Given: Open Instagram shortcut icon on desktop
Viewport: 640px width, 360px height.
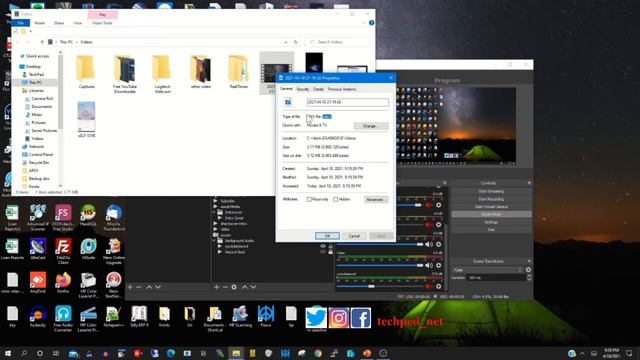Looking at the screenshot, I should point(339,318).
